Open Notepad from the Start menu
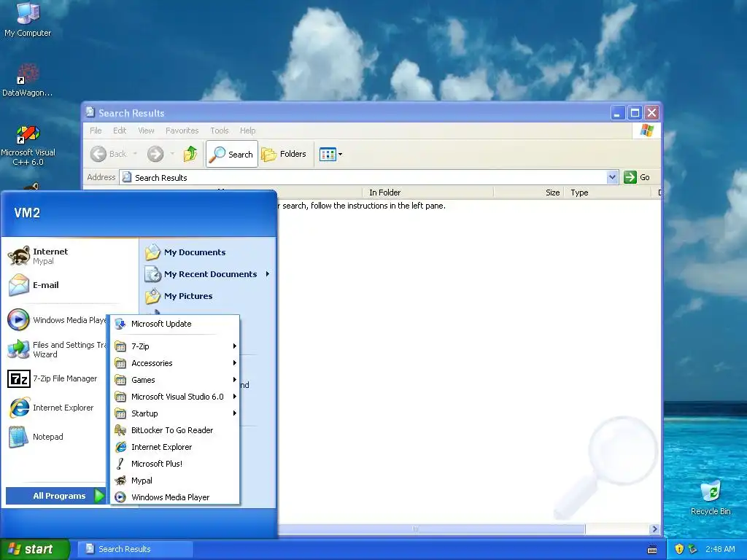This screenshot has width=747, height=560. pos(36,437)
